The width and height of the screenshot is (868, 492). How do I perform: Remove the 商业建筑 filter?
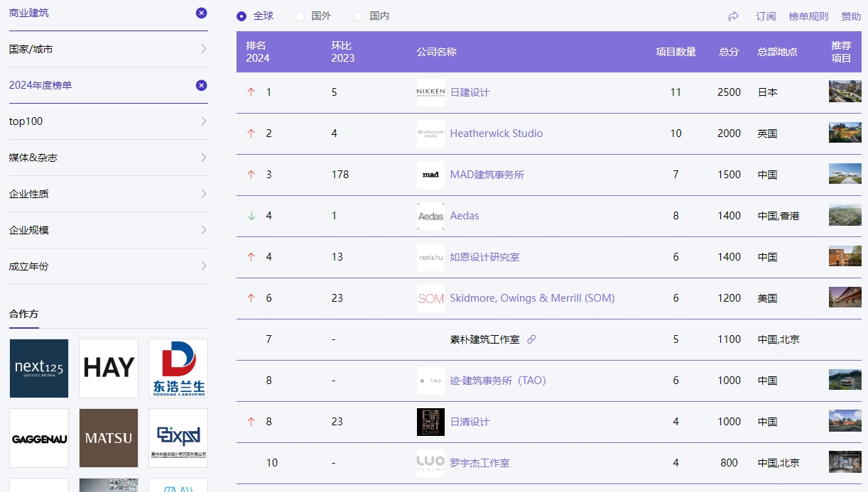coord(201,13)
